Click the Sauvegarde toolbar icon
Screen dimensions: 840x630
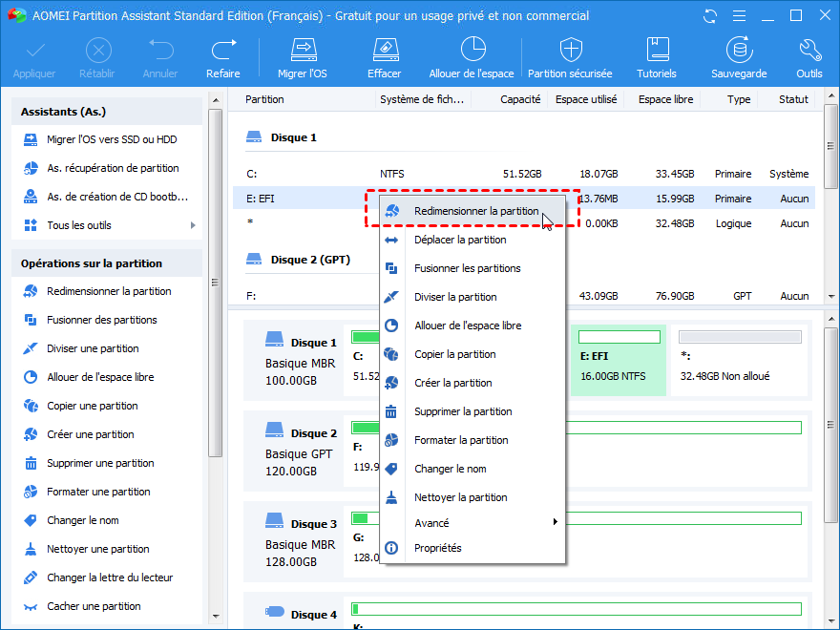(x=738, y=51)
